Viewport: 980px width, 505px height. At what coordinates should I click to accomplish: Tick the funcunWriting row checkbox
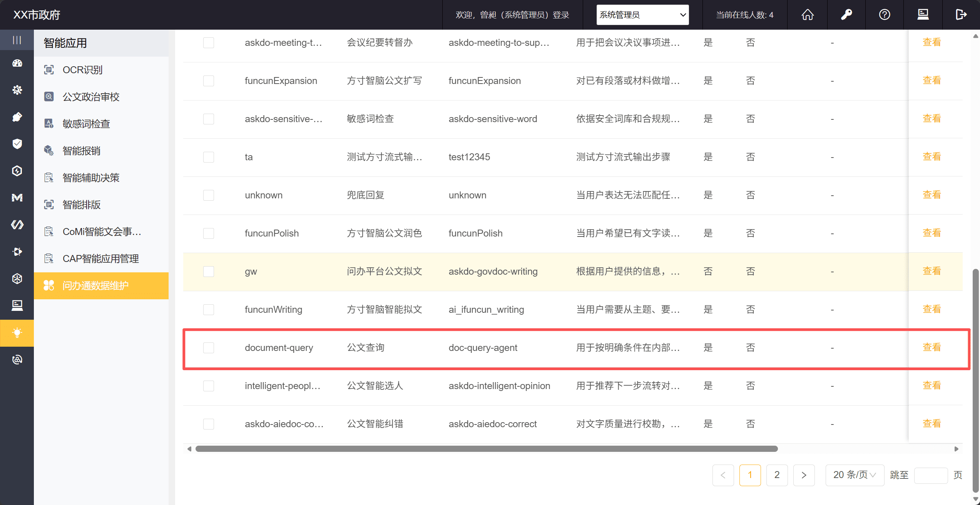click(x=209, y=310)
